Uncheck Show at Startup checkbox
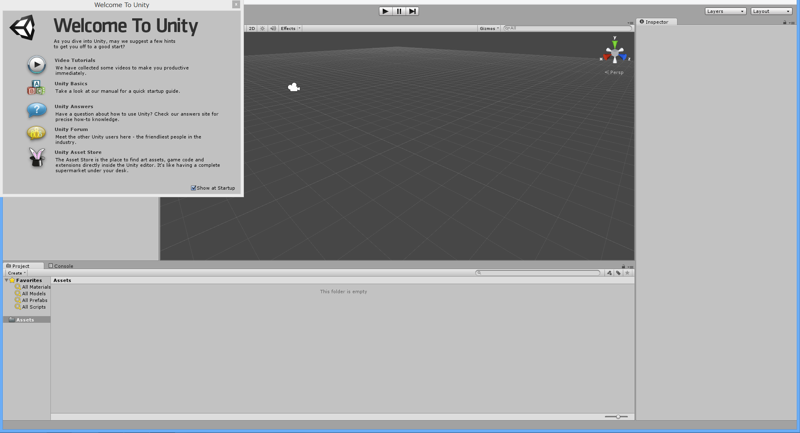The image size is (800, 433). coord(193,188)
